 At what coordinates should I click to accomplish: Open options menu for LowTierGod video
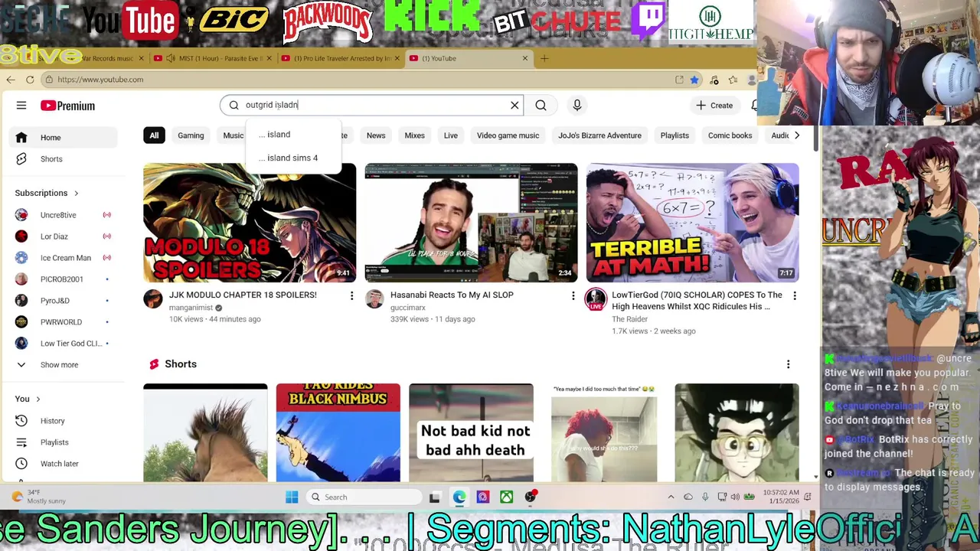click(794, 296)
